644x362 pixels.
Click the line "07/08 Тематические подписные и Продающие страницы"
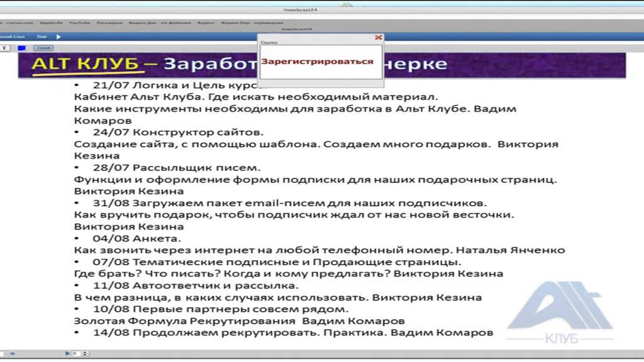[277, 262]
